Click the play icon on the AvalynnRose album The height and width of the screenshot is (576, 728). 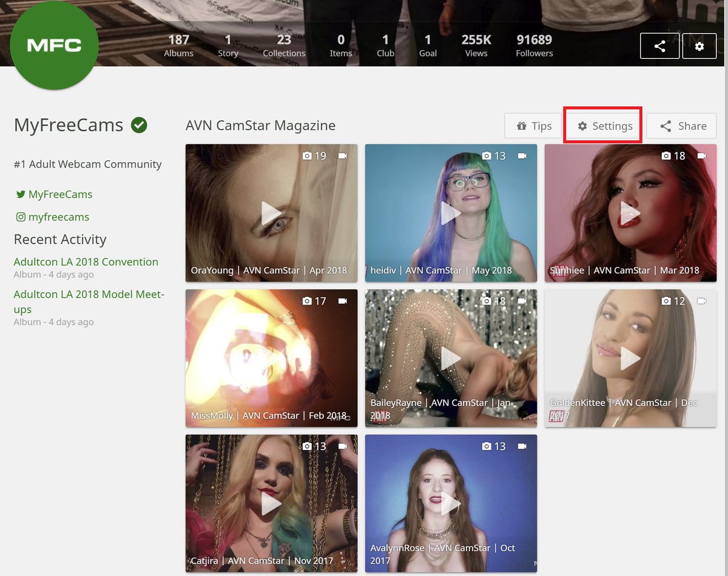(x=450, y=503)
